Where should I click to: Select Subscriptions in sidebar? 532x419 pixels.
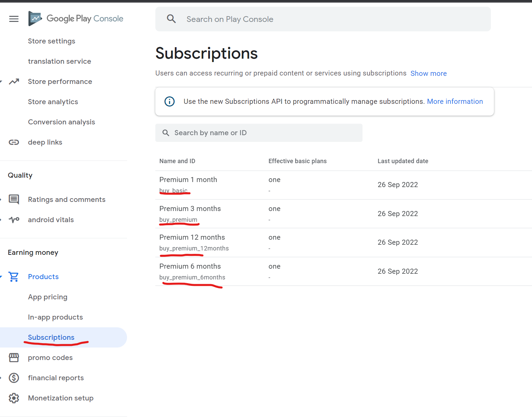coord(51,337)
